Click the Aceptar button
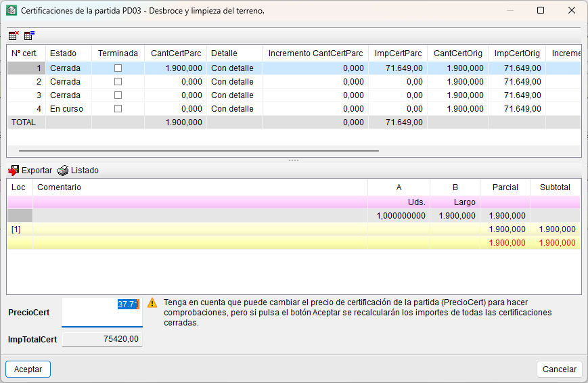The image size is (588, 383). coord(28,369)
